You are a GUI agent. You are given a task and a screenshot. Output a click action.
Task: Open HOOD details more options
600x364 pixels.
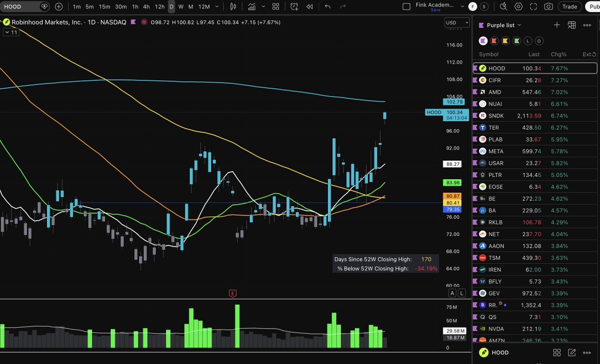click(587, 353)
